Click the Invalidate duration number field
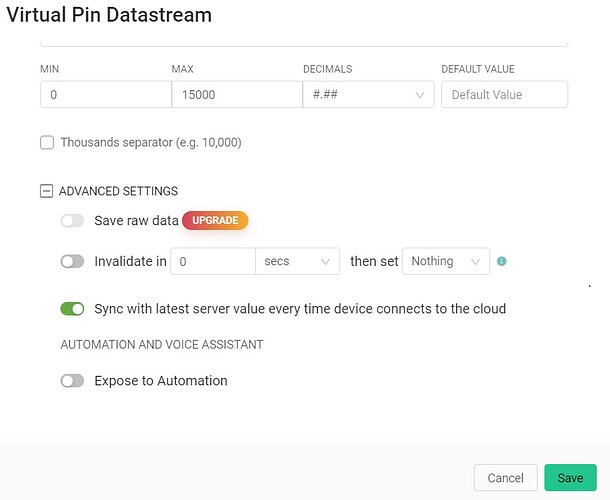Viewport: 610px width, 500px height. [213, 261]
